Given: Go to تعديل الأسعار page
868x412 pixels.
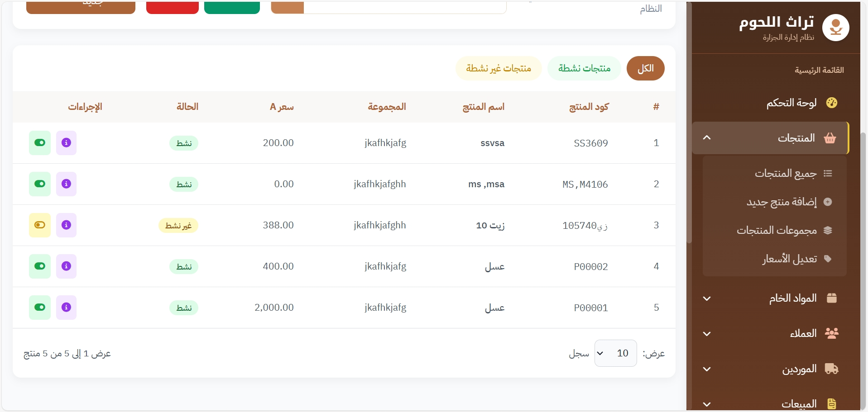Looking at the screenshot, I should click(790, 259).
